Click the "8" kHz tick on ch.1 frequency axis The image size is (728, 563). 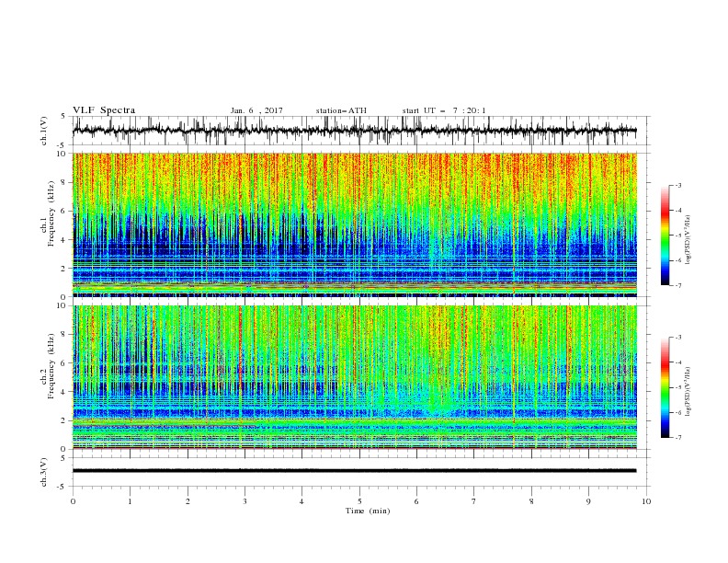click(x=65, y=182)
